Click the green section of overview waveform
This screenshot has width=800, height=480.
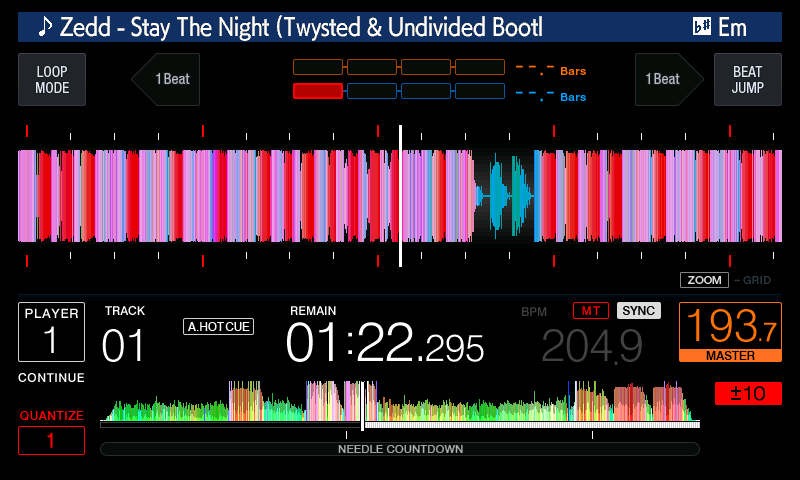coord(168,410)
